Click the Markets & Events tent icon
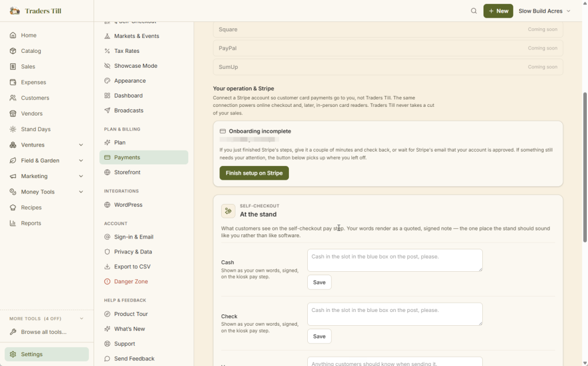The width and height of the screenshot is (588, 366). (x=107, y=36)
